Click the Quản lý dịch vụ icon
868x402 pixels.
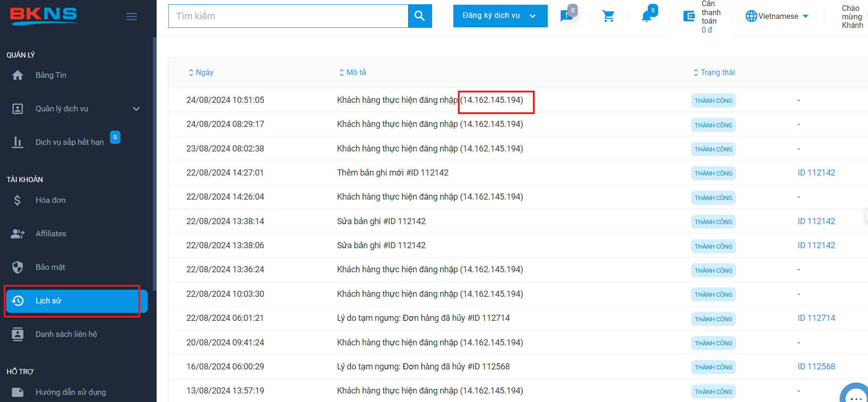pyautogui.click(x=17, y=109)
